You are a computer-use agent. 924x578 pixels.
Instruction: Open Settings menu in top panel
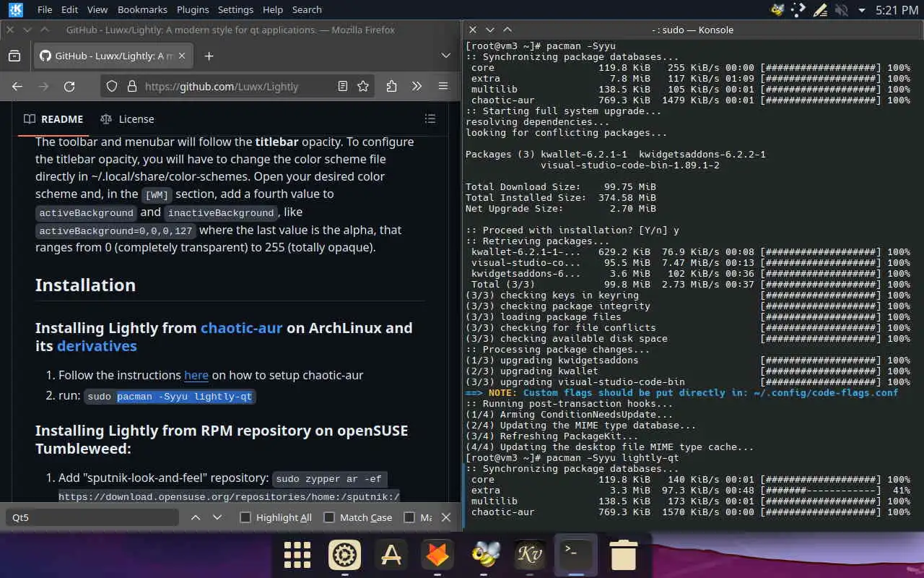click(x=235, y=9)
